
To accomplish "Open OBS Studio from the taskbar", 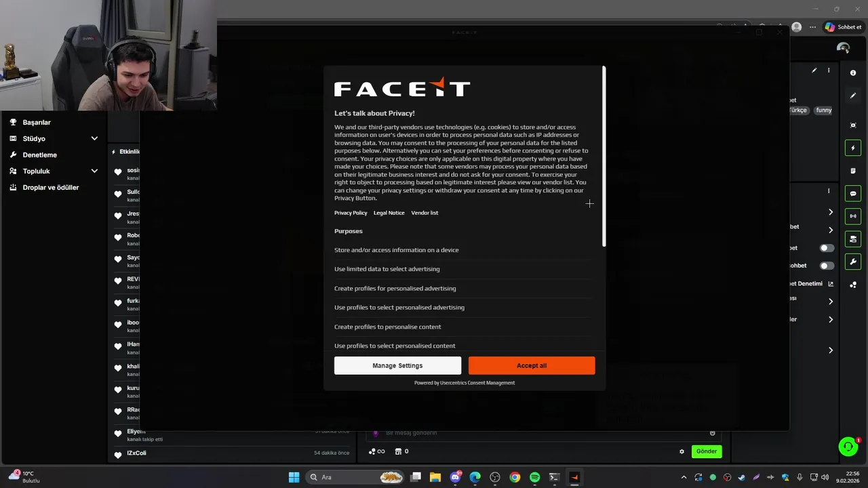I will [x=495, y=477].
